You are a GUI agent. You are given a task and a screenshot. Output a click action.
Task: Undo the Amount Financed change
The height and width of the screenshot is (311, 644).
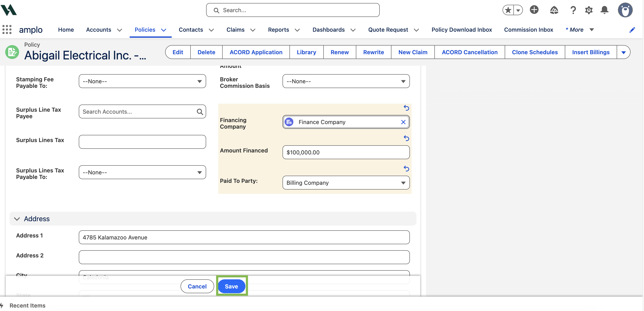[x=406, y=138]
